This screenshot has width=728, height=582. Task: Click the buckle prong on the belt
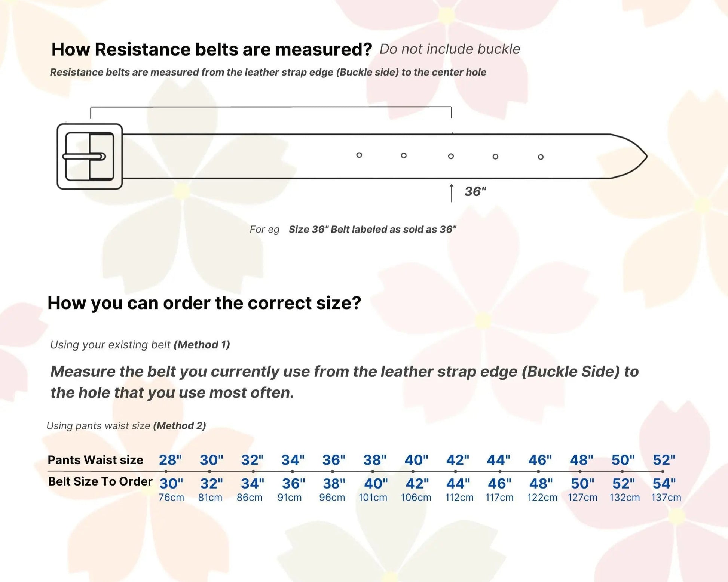(x=84, y=157)
